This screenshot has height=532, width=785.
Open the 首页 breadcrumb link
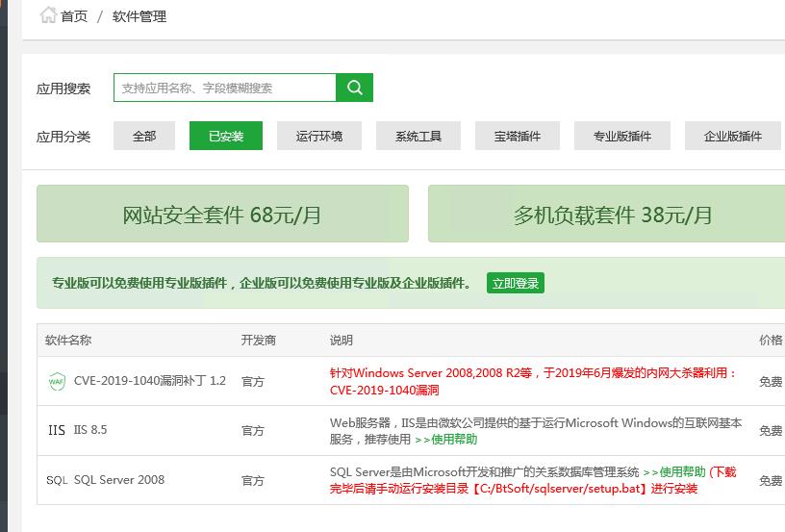74,16
